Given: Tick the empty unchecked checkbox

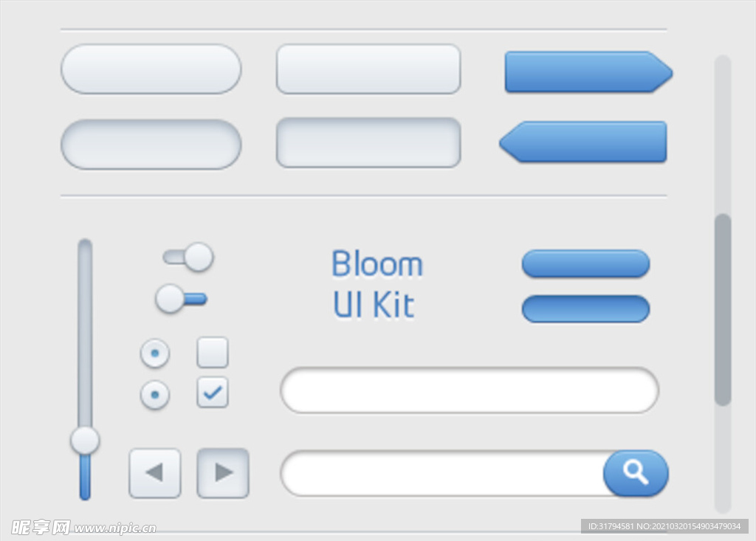Looking at the screenshot, I should tap(213, 353).
